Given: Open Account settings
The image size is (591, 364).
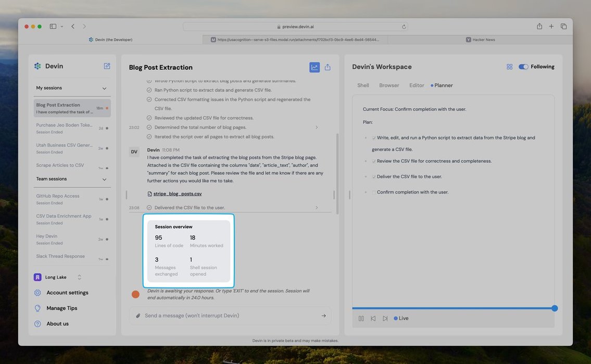Looking at the screenshot, I should 68,292.
